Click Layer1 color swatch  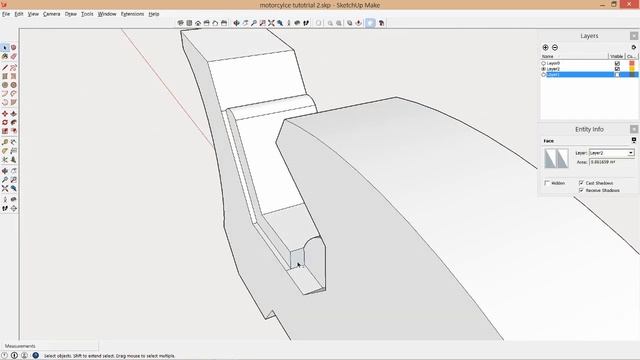click(632, 75)
